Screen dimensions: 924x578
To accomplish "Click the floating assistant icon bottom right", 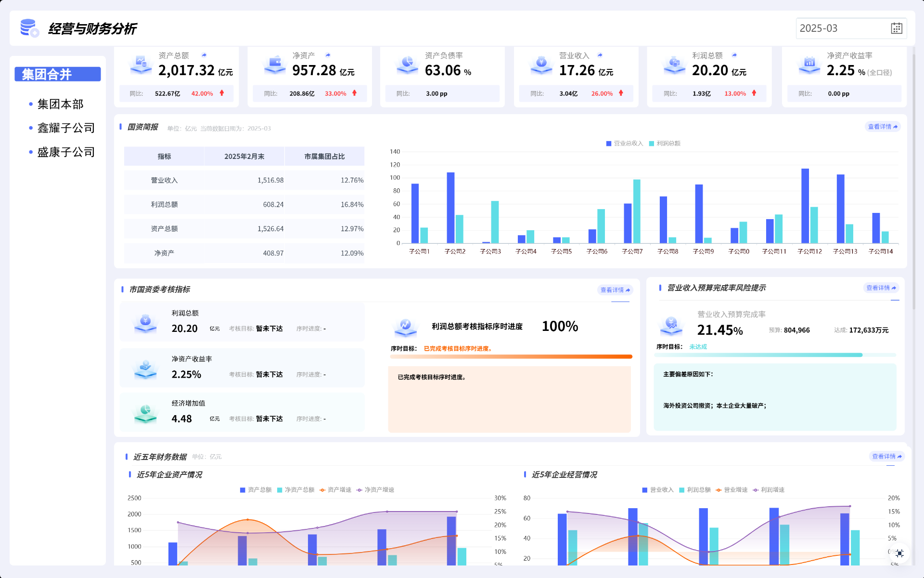I will [899, 553].
